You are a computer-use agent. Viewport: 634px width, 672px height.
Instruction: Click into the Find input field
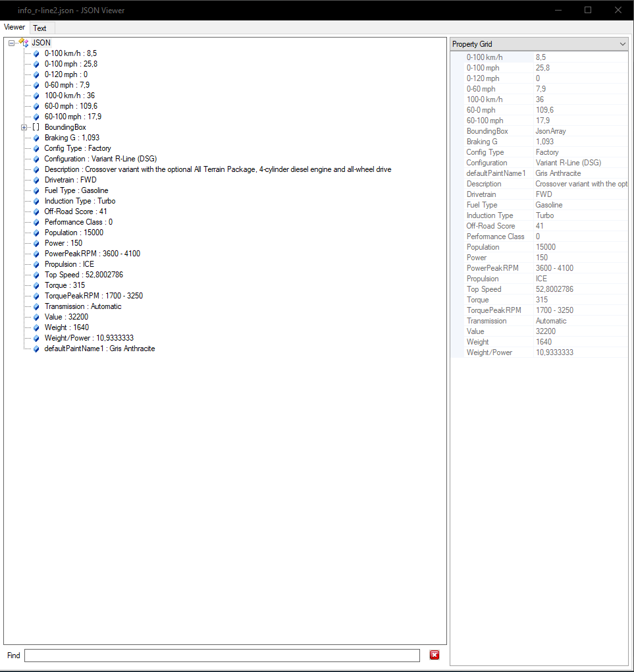[221, 656]
